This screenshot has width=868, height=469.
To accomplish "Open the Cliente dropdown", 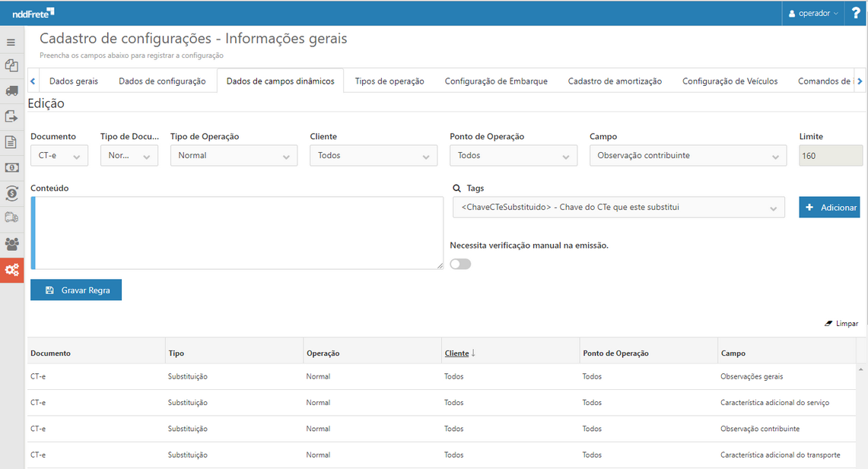I will coord(373,155).
